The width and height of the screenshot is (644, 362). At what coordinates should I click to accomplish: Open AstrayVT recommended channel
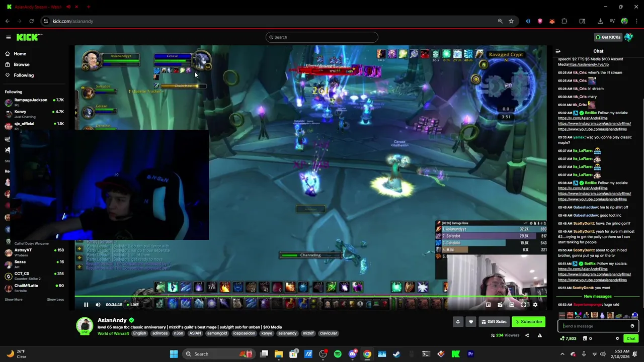[x=34, y=252]
